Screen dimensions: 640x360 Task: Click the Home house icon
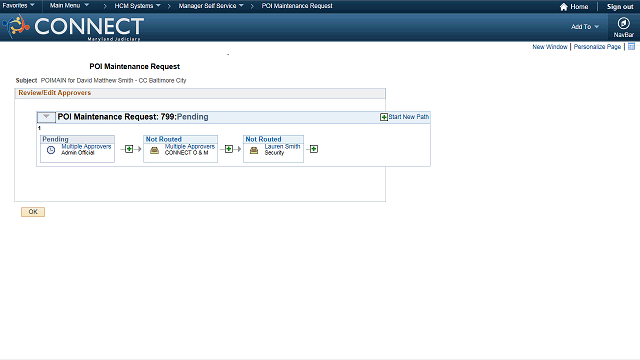point(564,7)
